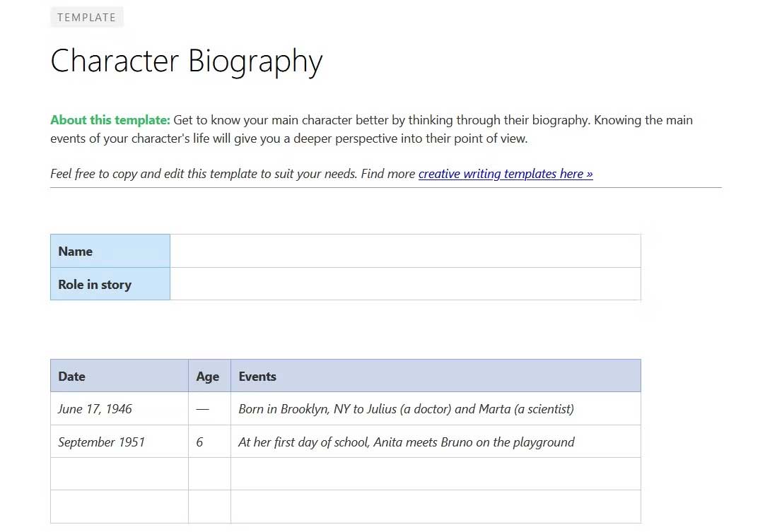Click the empty third-row Date cell
This screenshot has height=532, width=765.
pyautogui.click(x=119, y=473)
